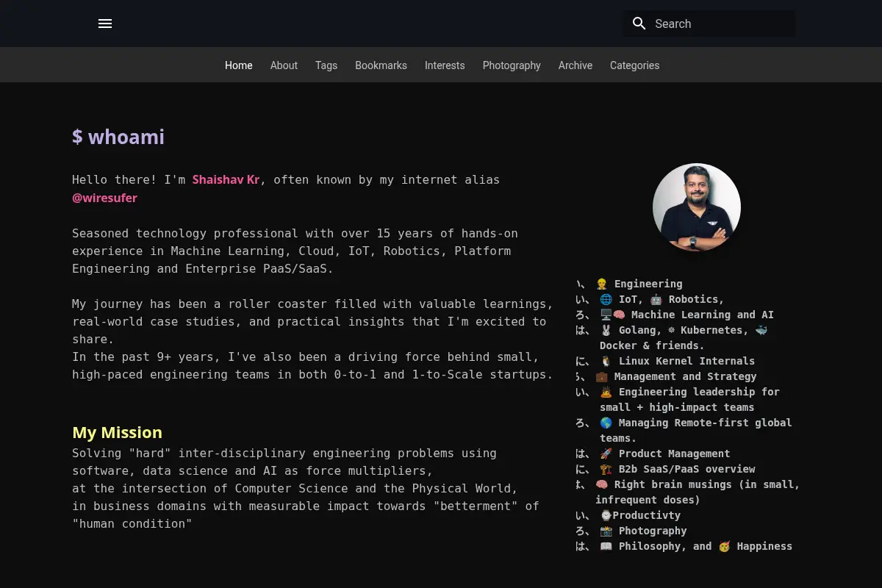Go to the Home tab
Image resolution: width=882 pixels, height=588 pixels.
coord(239,65)
